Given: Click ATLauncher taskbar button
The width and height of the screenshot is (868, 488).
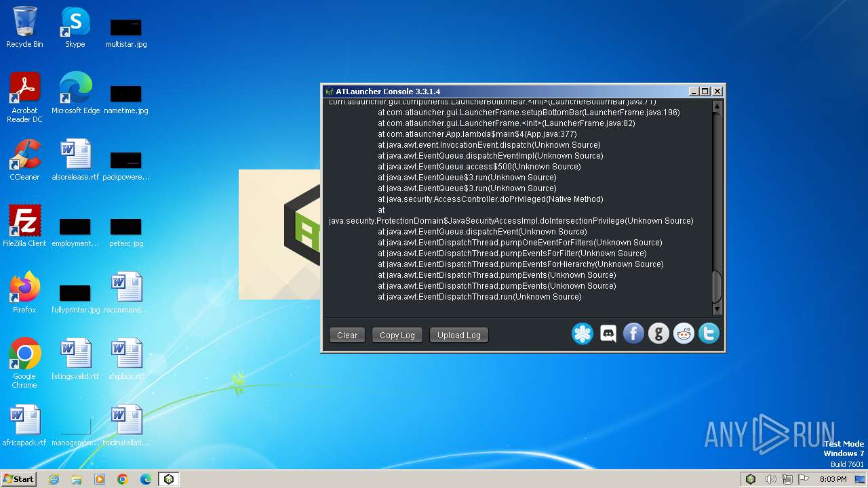Looking at the screenshot, I should [169, 479].
